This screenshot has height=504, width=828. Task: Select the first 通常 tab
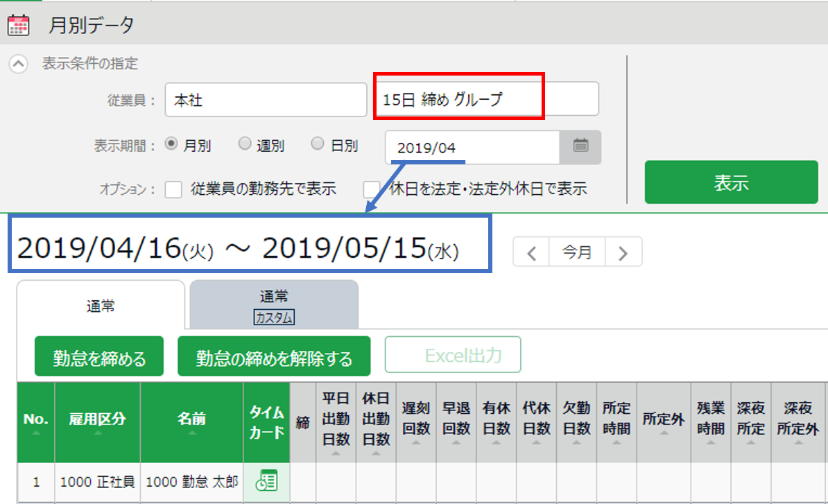[101, 306]
